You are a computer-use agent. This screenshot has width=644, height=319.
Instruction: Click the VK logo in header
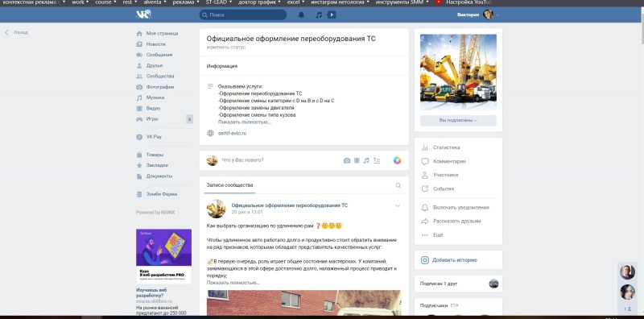click(x=143, y=14)
